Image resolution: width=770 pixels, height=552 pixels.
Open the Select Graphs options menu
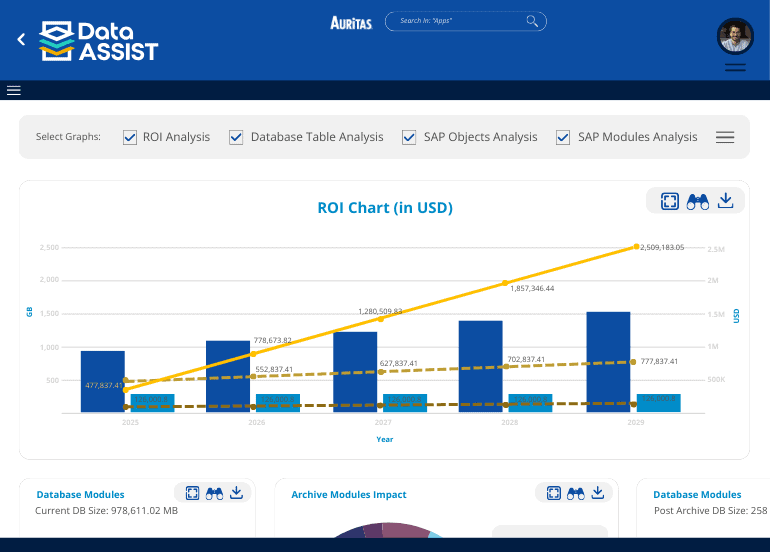tap(725, 137)
